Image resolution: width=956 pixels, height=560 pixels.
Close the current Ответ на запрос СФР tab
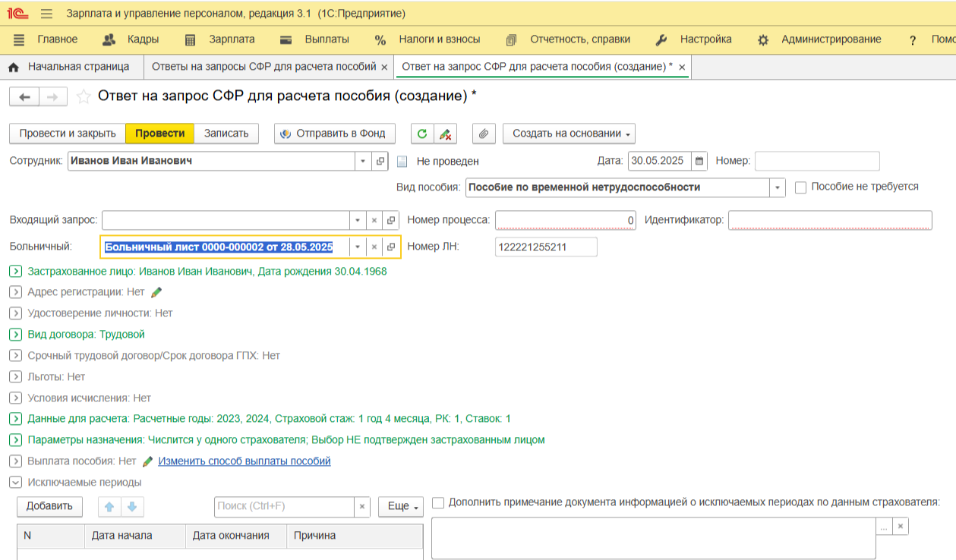click(682, 68)
